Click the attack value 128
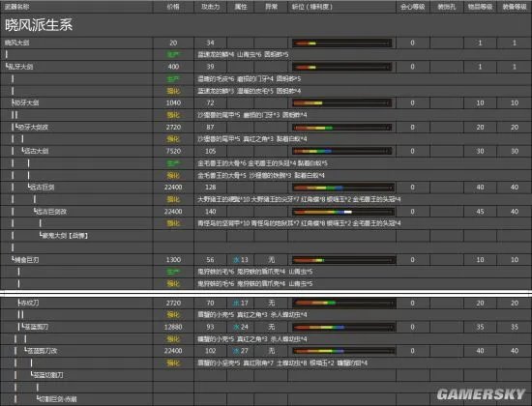 [x=210, y=188]
